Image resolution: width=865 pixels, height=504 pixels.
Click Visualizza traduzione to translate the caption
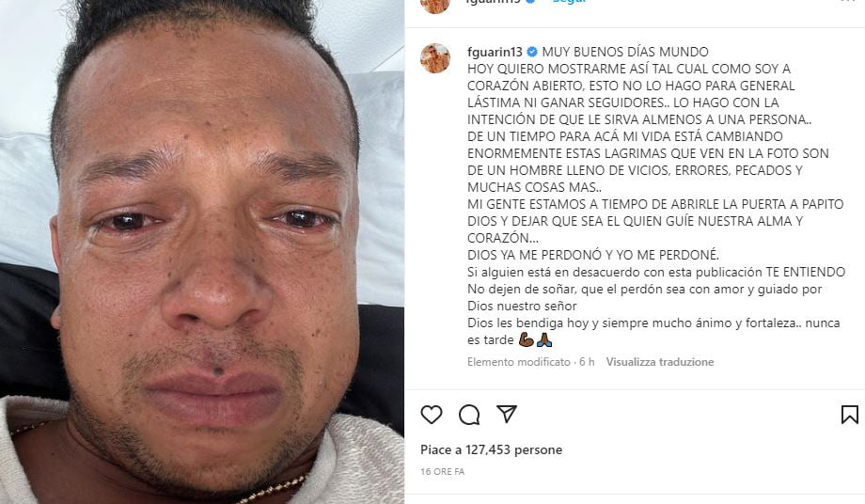click(x=660, y=362)
